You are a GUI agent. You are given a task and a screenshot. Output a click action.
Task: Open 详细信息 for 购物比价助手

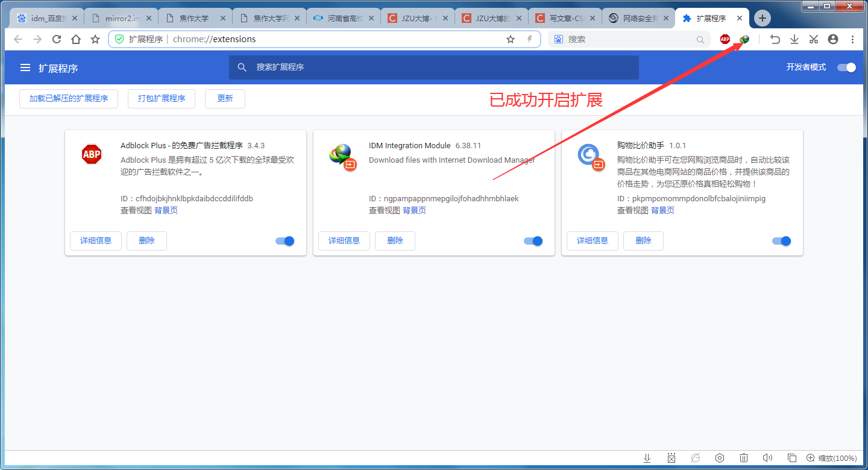click(x=593, y=240)
